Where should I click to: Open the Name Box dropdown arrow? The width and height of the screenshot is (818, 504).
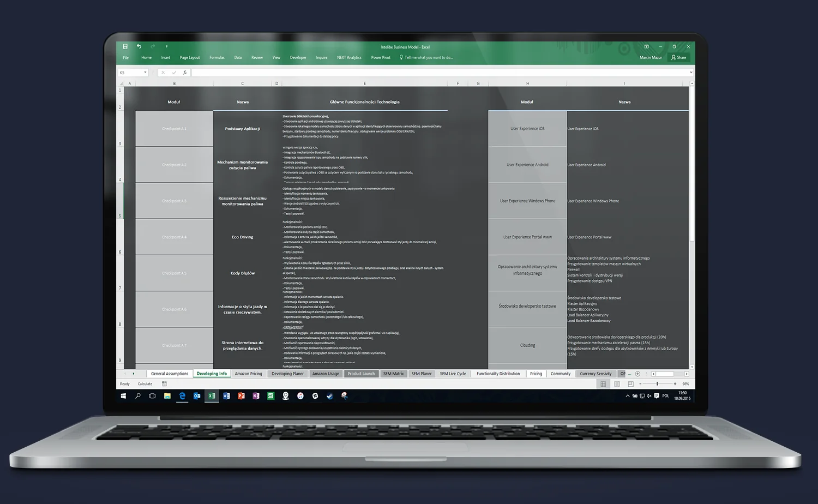point(145,73)
